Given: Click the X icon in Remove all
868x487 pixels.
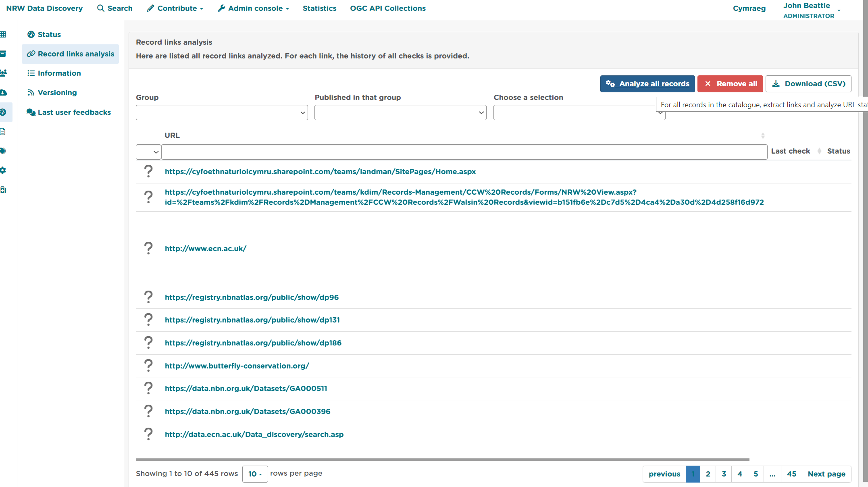Looking at the screenshot, I should [708, 83].
